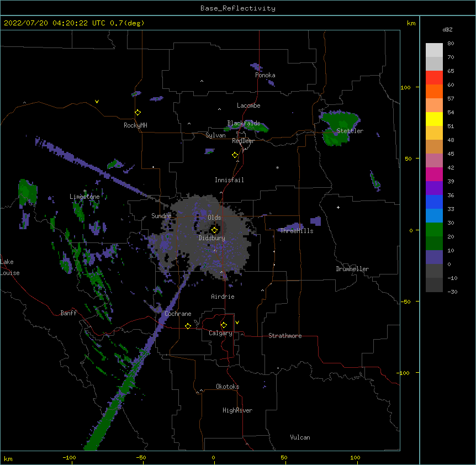
Task: Click the dBZ legend heading
Action: coord(447,29)
